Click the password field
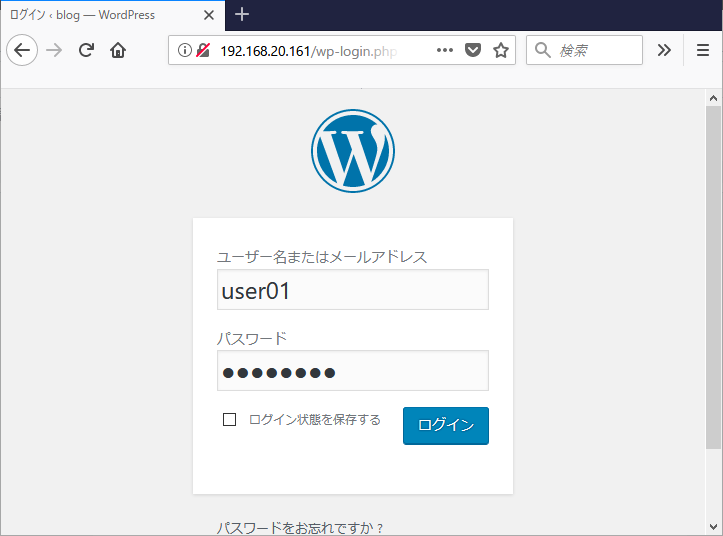The width and height of the screenshot is (723, 536). coord(353,370)
